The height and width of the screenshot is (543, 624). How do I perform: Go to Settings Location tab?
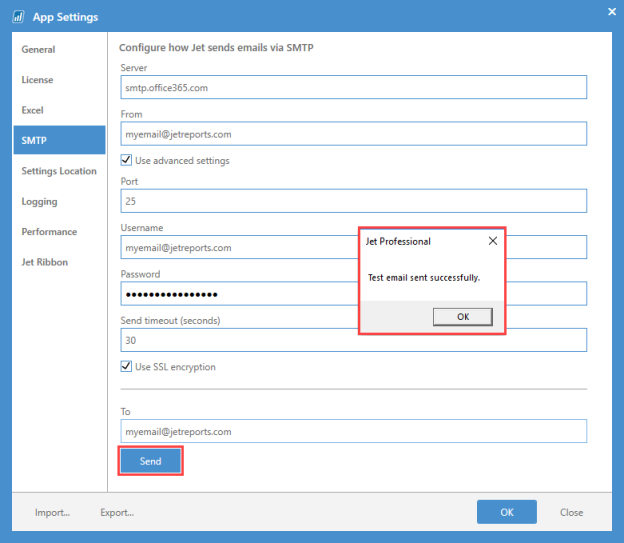click(x=59, y=171)
